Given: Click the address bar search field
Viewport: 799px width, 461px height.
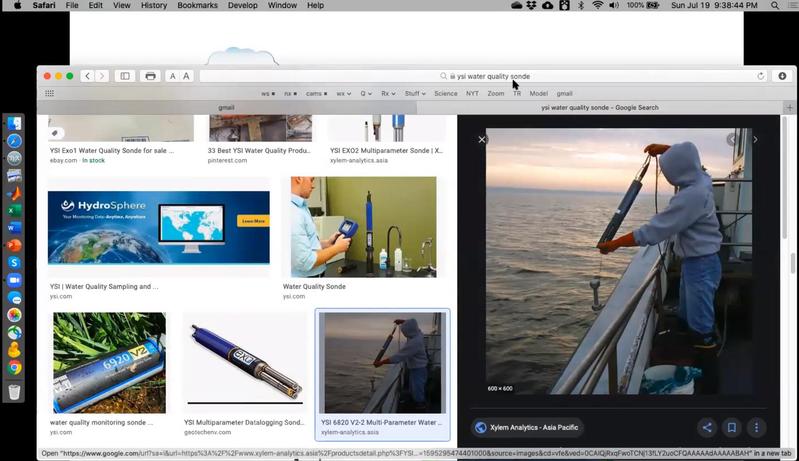Looking at the screenshot, I should 490,76.
